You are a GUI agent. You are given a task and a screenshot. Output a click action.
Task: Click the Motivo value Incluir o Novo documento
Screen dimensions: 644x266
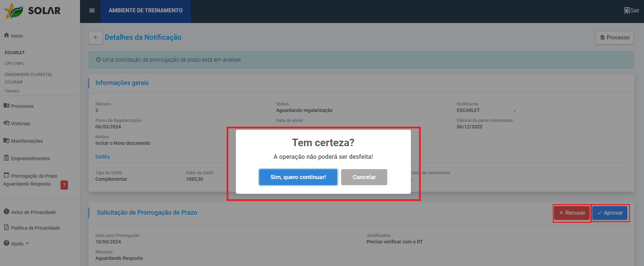[123, 143]
